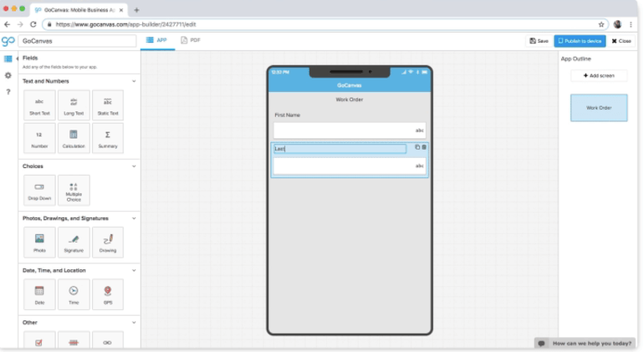
Task: Select the Short Text field tile
Action: (x=39, y=105)
